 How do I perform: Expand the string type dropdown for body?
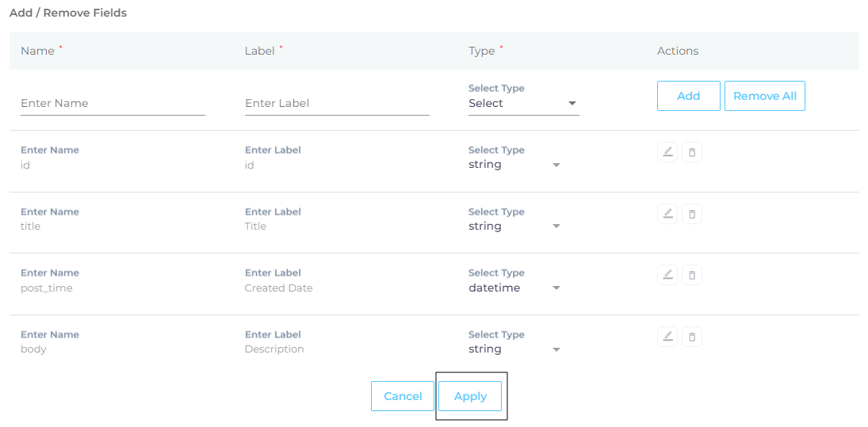tap(514, 349)
